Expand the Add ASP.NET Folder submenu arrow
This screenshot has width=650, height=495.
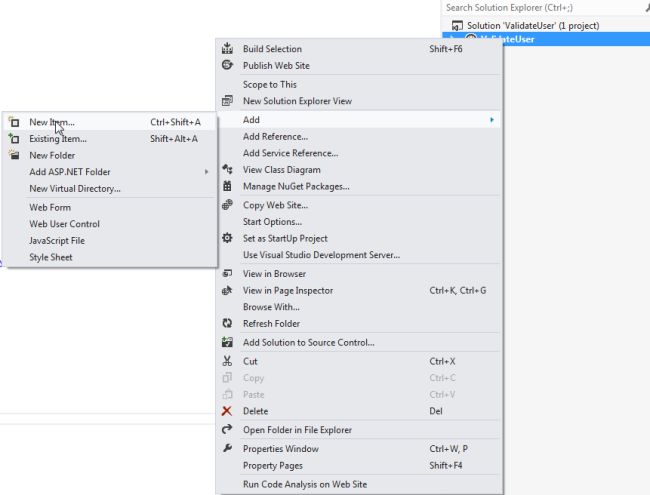[207, 172]
